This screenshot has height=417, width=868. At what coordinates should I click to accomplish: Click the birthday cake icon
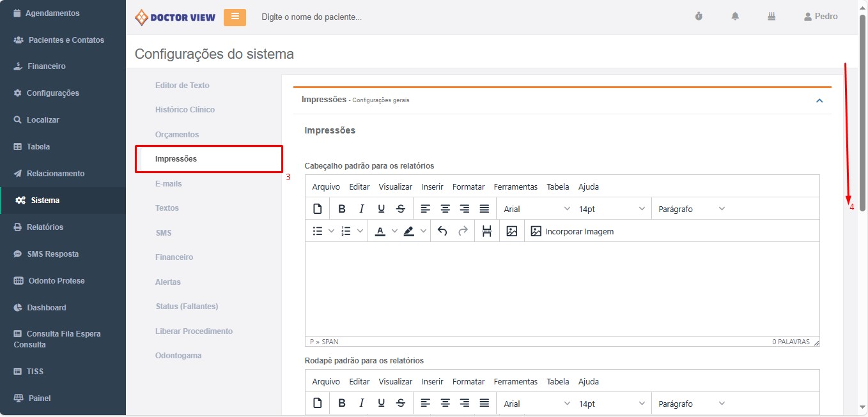click(x=771, y=17)
